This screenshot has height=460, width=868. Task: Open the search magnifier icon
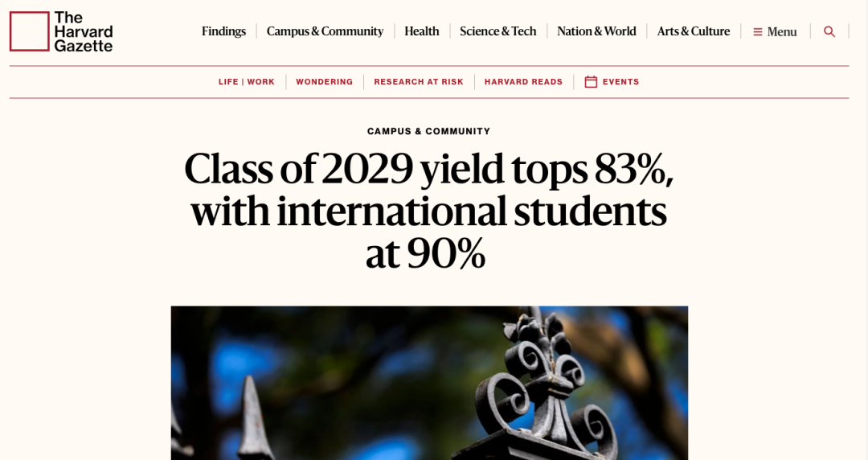click(829, 31)
